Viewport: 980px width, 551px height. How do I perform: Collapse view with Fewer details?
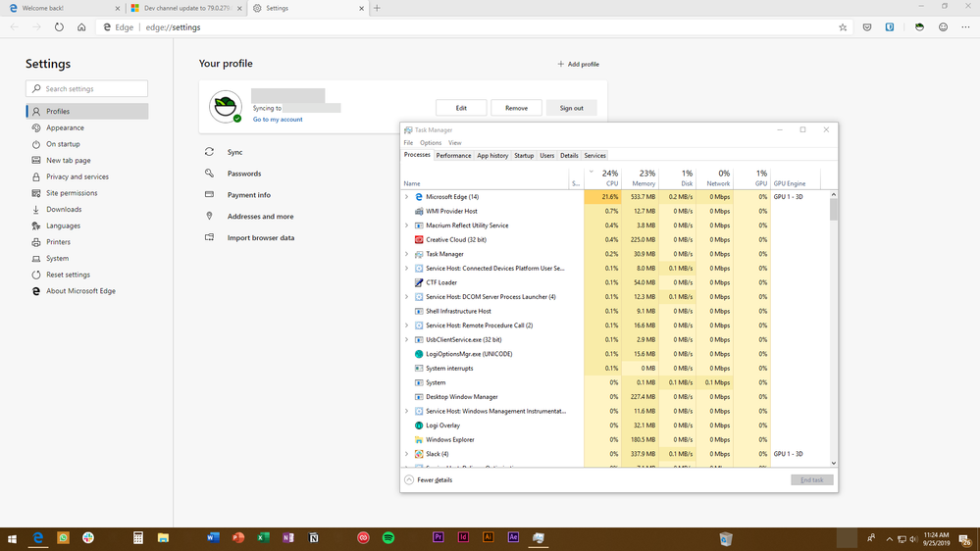(x=428, y=479)
